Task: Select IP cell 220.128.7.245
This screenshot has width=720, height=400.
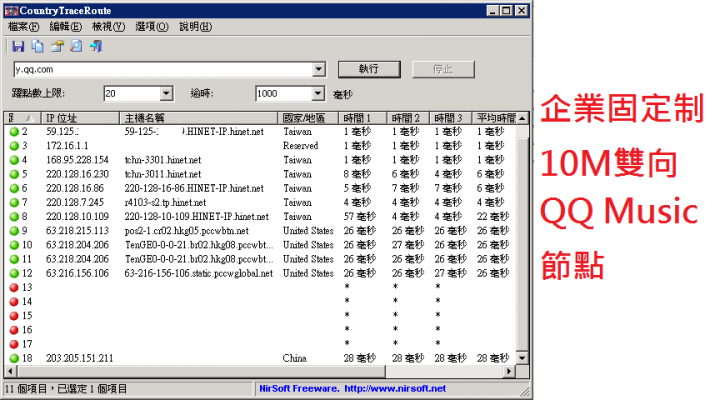Action: pyautogui.click(x=75, y=203)
